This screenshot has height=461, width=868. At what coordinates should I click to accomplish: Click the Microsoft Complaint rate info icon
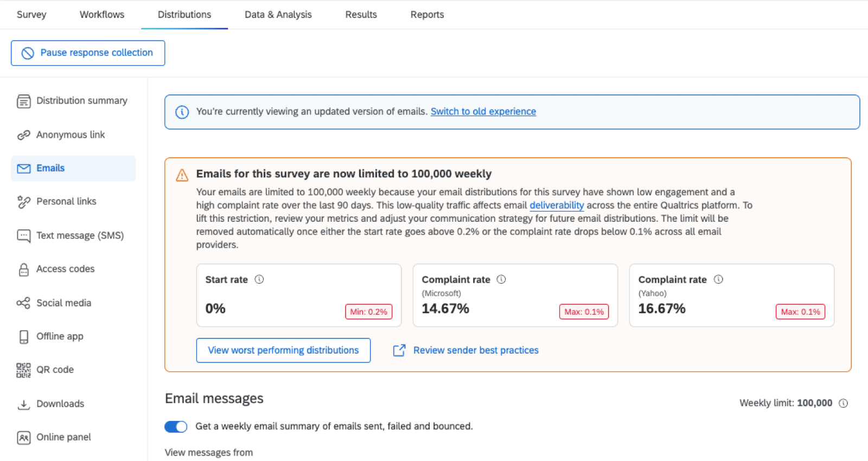point(501,279)
